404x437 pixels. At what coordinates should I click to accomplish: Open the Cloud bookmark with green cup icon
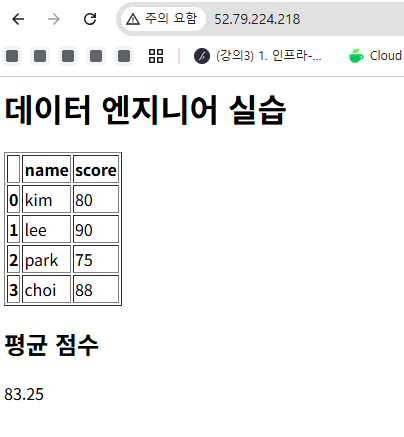pos(375,56)
